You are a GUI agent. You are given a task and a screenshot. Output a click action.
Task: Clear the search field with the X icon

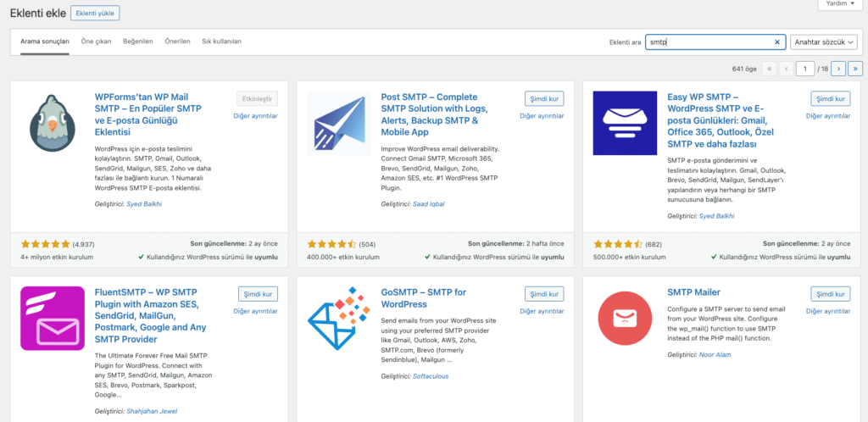[777, 42]
